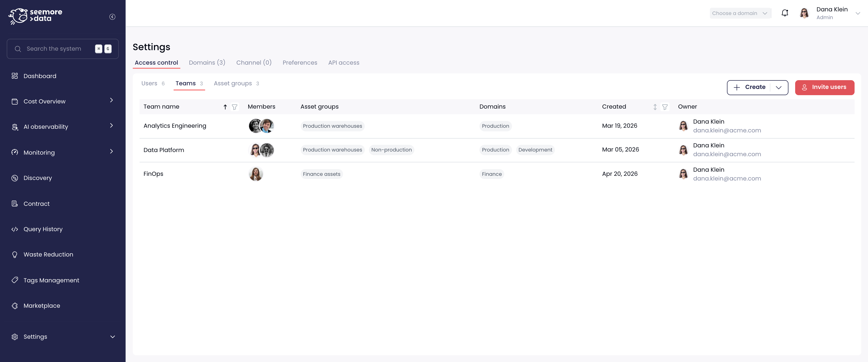Click the Settings gear icon in sidebar
This screenshot has height=362, width=868.
14,337
